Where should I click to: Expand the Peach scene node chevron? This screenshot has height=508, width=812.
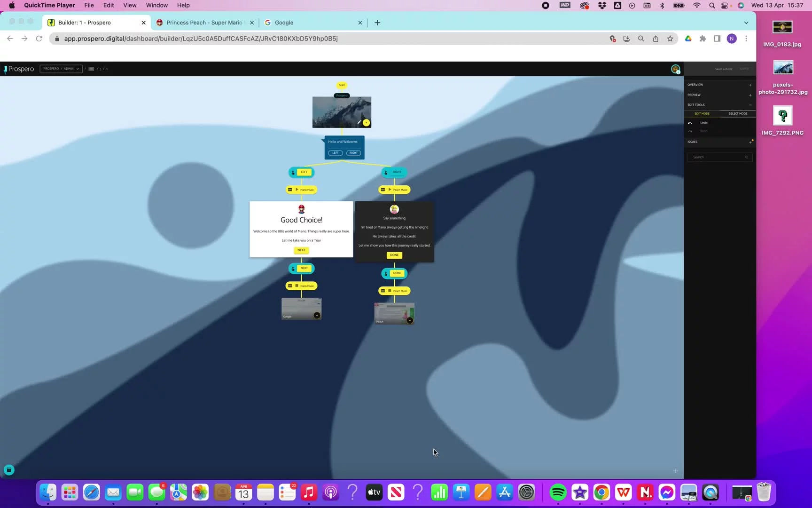click(x=410, y=321)
